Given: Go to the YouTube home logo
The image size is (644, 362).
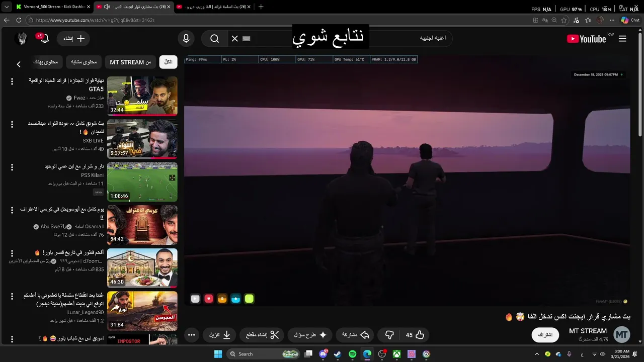Looking at the screenshot, I should pos(586,39).
